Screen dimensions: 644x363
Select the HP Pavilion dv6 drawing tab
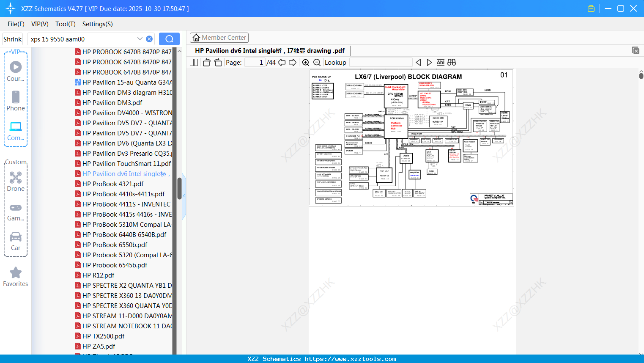point(270,51)
